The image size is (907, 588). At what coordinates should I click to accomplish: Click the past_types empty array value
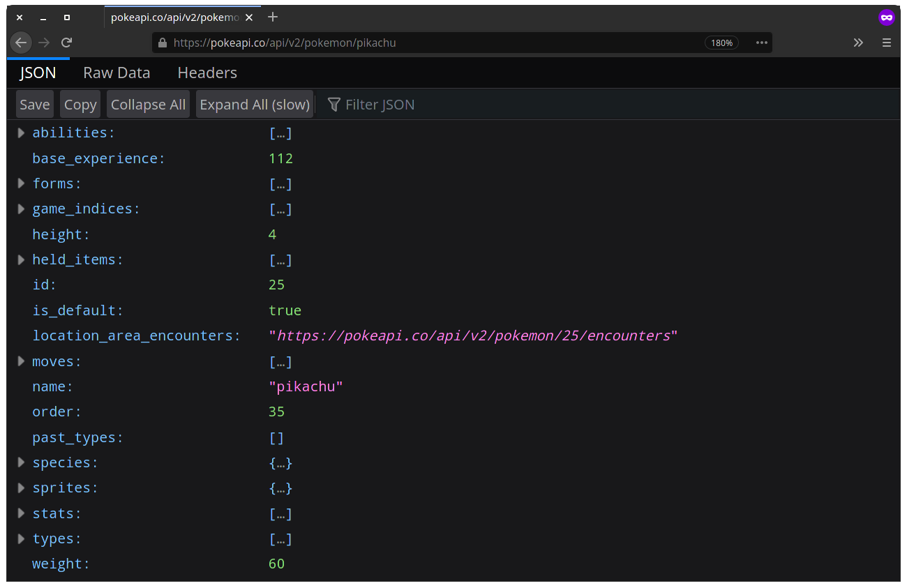[276, 438]
